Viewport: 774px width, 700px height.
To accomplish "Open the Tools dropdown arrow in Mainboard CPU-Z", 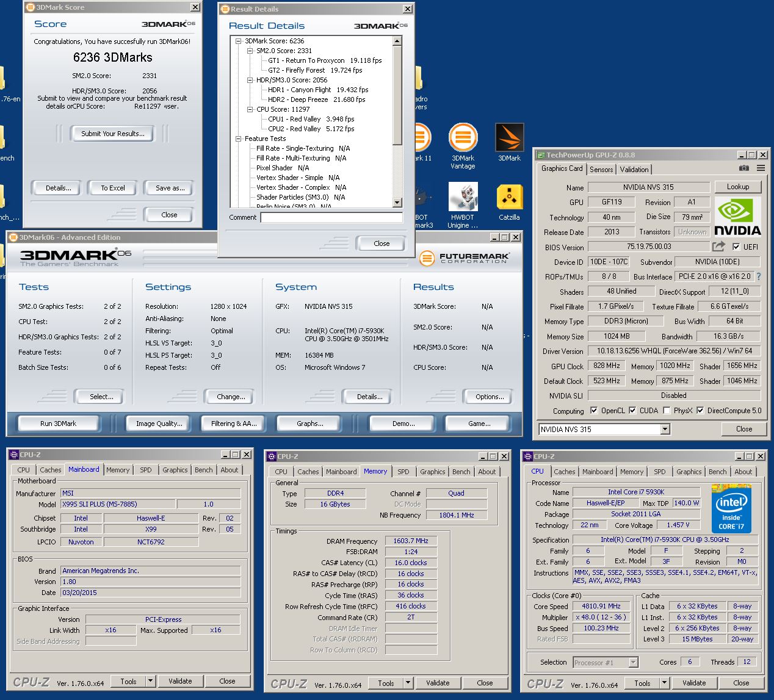I will coord(150,681).
